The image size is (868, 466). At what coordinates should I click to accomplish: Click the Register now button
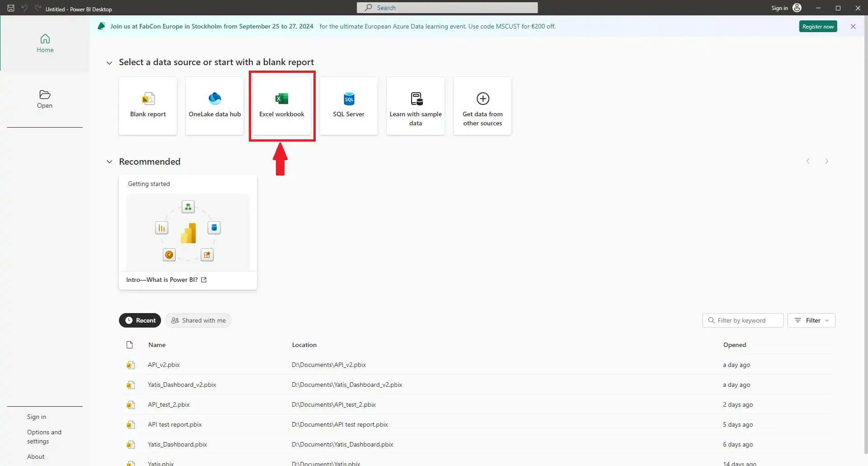point(818,26)
